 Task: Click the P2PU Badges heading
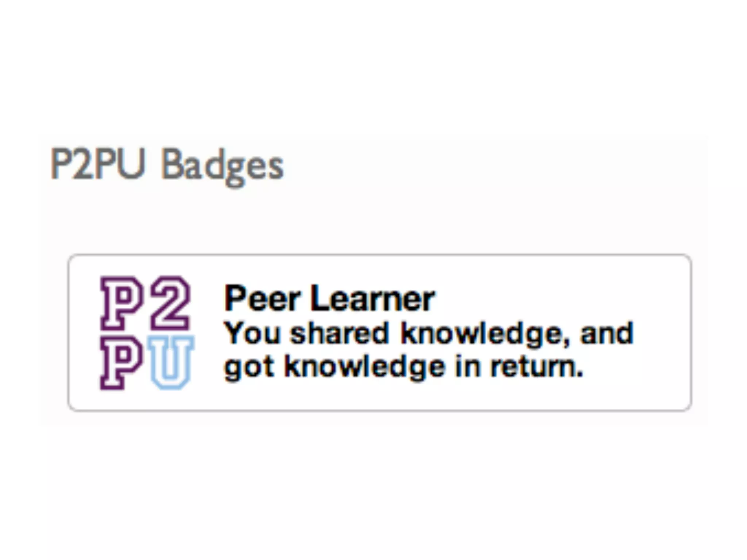pyautogui.click(x=167, y=165)
